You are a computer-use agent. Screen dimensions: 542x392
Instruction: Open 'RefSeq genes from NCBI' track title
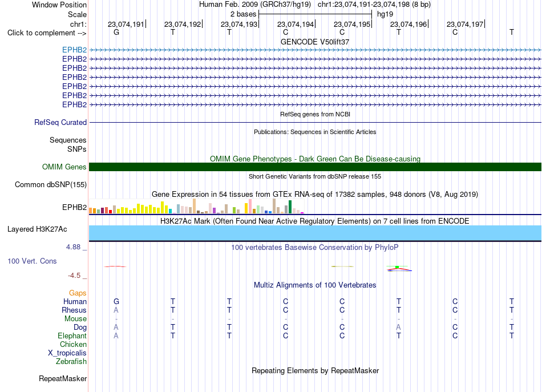coord(315,114)
